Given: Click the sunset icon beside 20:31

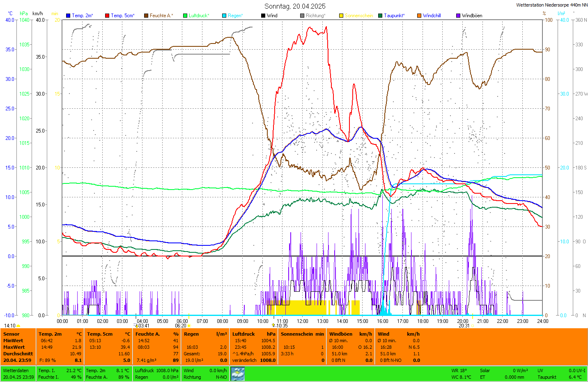Looking at the screenshot, I should (x=472, y=326).
